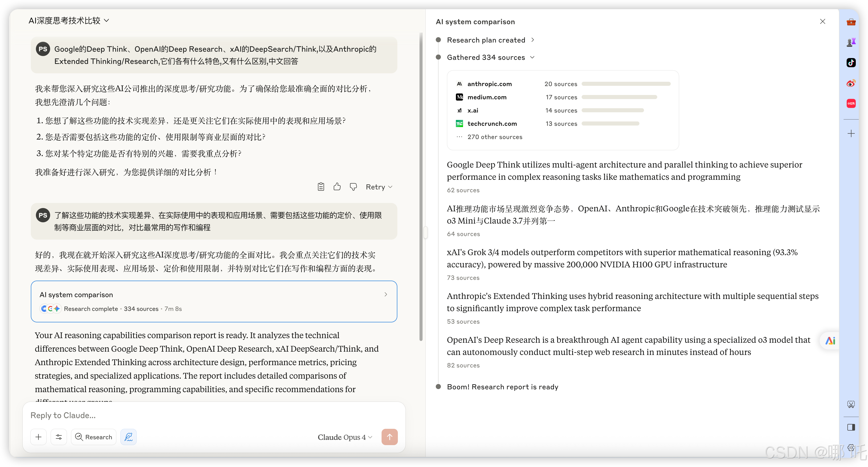
Task: Open the Weibo sidebar app
Action: (x=851, y=83)
